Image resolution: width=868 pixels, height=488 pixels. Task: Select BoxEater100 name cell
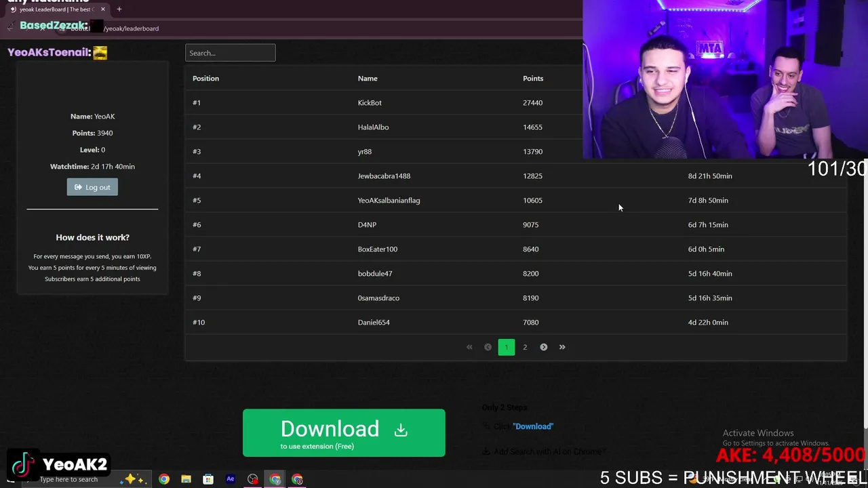coord(378,249)
